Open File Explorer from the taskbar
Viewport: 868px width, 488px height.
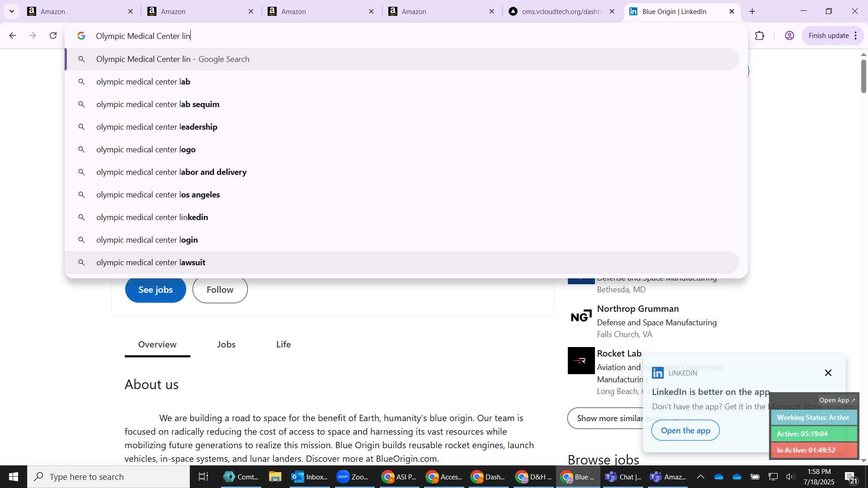[x=275, y=477]
